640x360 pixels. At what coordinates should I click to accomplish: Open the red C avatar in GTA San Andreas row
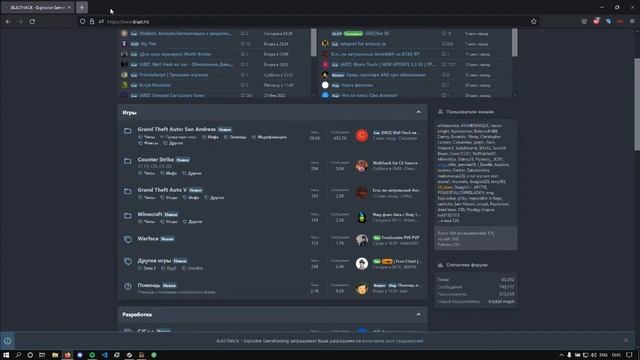[x=362, y=136]
